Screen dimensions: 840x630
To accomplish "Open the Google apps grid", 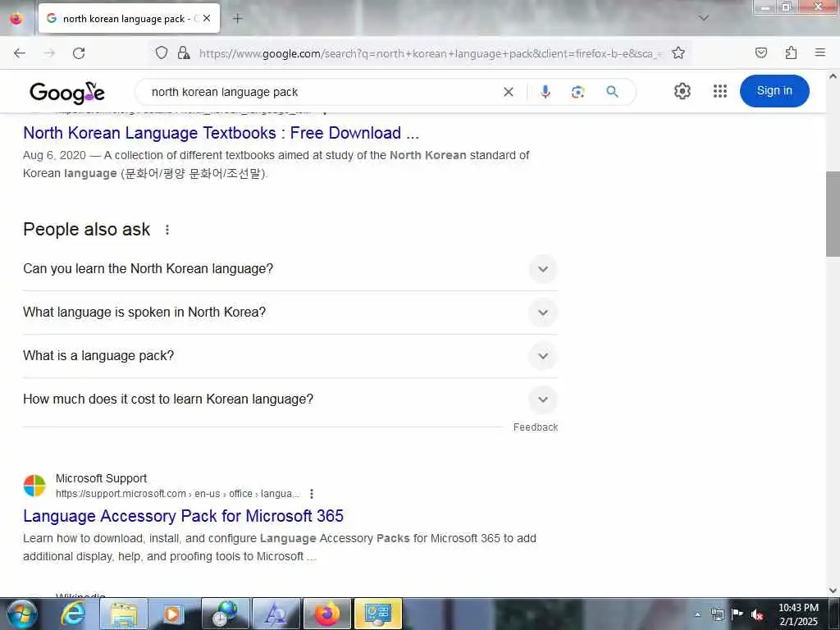I will pyautogui.click(x=720, y=91).
